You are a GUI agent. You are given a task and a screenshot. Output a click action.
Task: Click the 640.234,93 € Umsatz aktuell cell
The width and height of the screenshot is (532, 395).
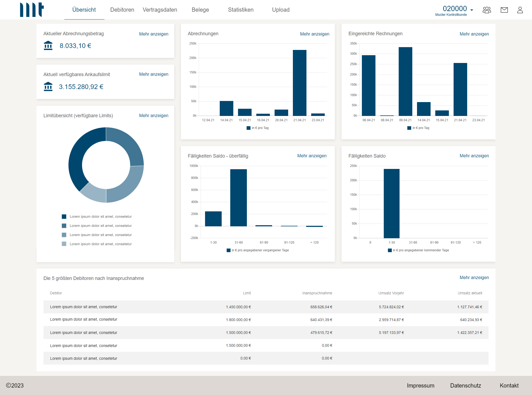pos(471,320)
